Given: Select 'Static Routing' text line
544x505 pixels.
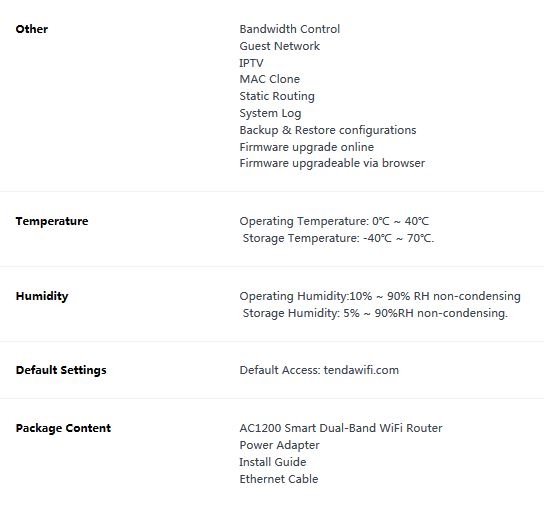Looking at the screenshot, I should click(x=277, y=96).
